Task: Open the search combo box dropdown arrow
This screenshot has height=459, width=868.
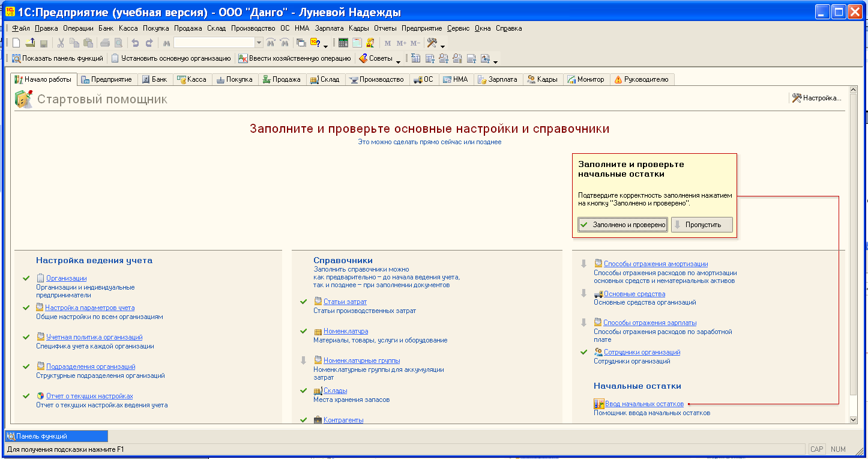Action: [259, 43]
